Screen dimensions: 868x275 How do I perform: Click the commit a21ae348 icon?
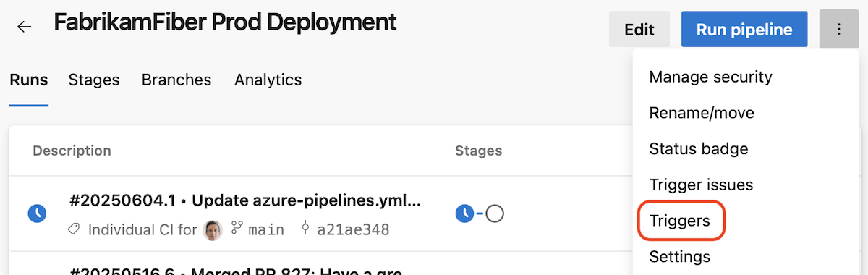pos(305,229)
